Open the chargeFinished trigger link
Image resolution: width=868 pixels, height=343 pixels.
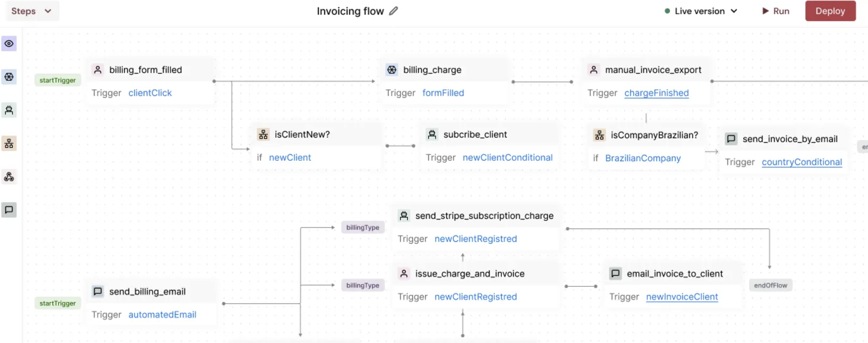coord(656,93)
